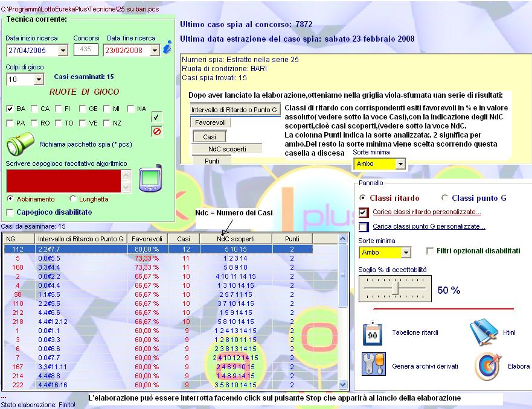Toggle Carica classi ritardo personalizzate checkbox
Screen dimensions: 532x409
coord(363,212)
